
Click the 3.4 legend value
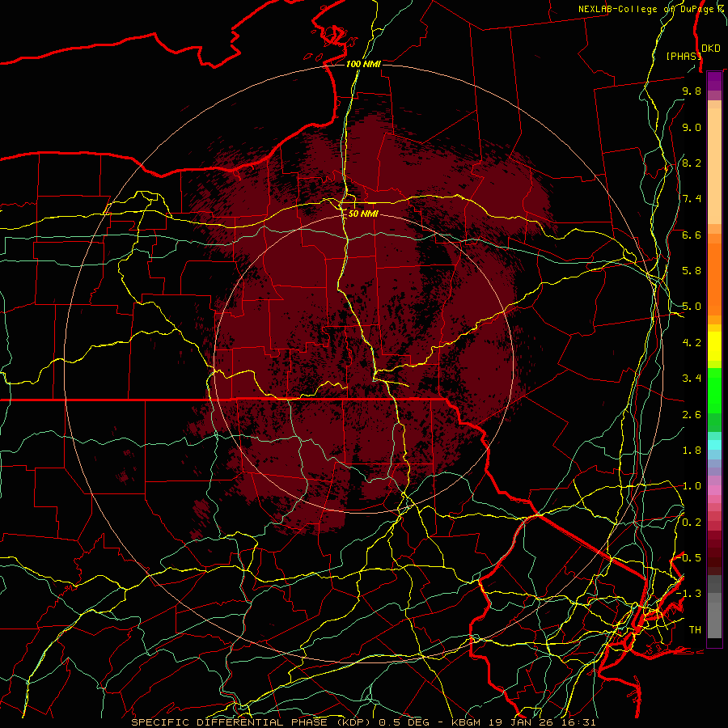(x=692, y=379)
